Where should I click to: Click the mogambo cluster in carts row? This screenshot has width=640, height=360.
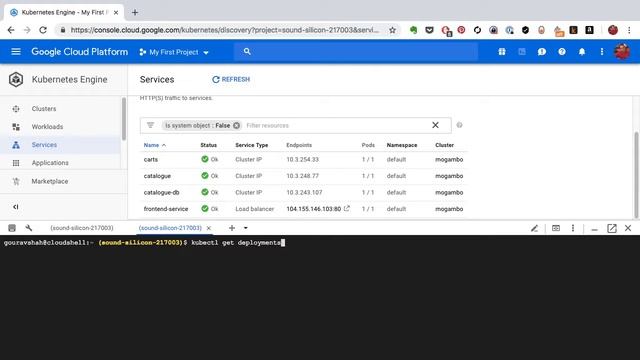449,160
